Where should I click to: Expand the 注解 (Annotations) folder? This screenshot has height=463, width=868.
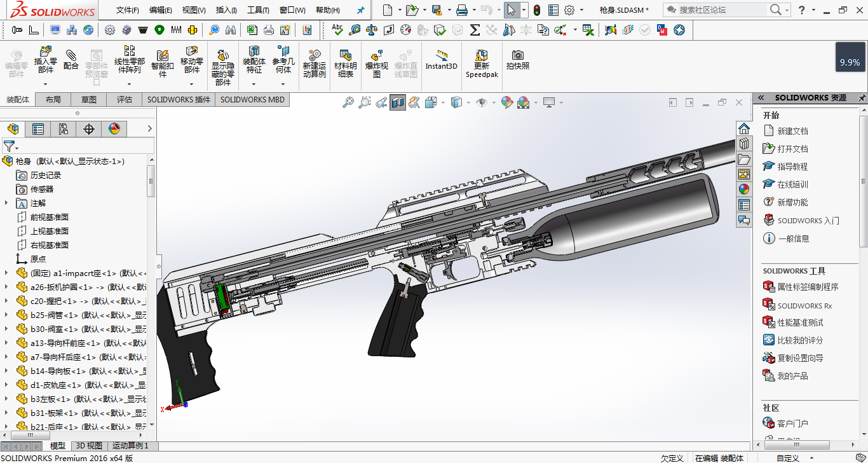pos(6,203)
